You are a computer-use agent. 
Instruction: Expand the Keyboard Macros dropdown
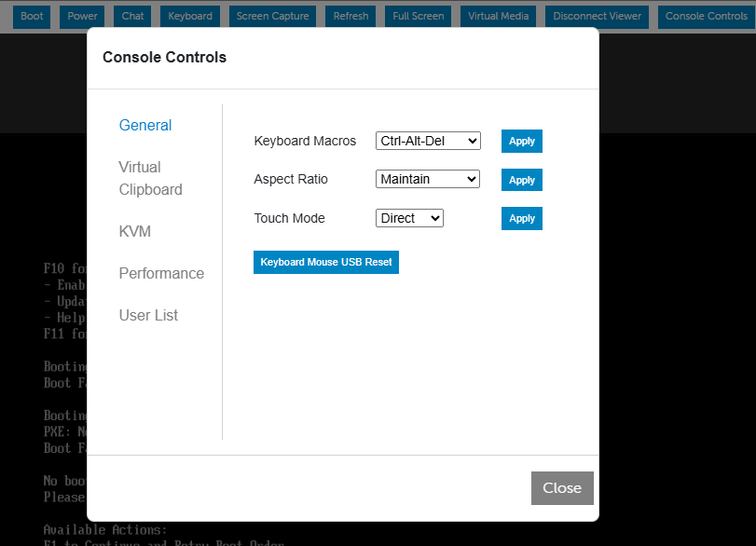pyautogui.click(x=428, y=141)
